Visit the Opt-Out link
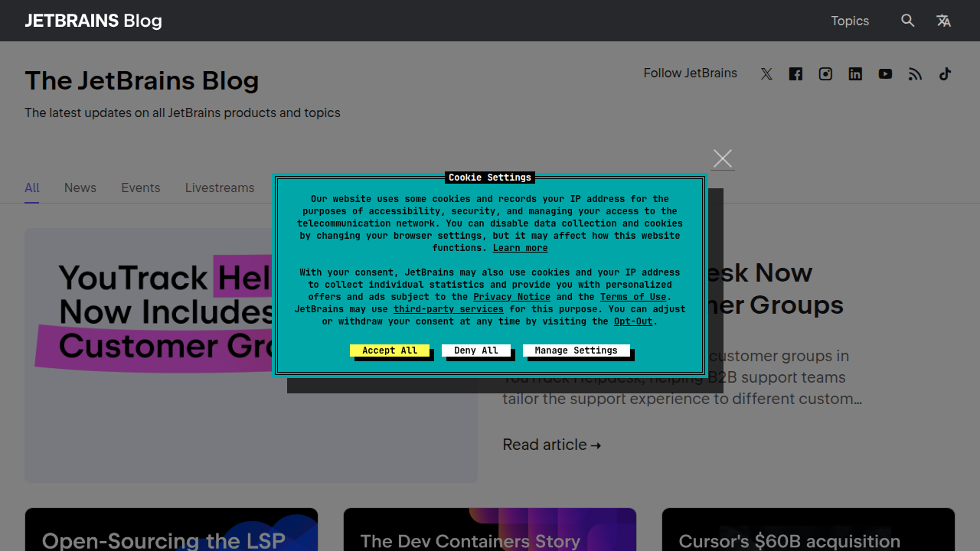The image size is (980, 551). coord(633,321)
